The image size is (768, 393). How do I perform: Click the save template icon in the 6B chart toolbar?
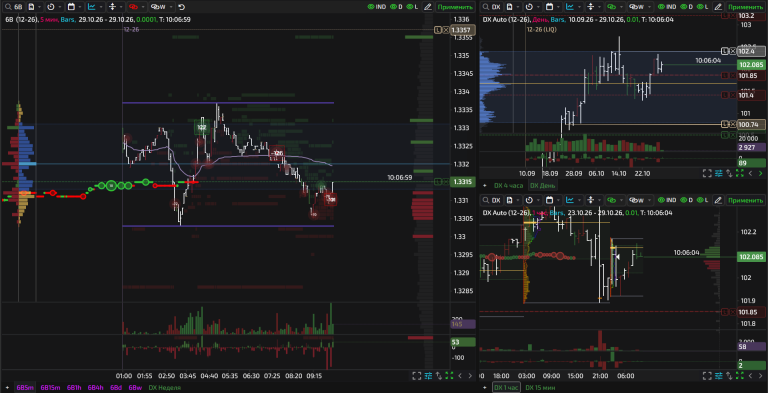(x=31, y=7)
